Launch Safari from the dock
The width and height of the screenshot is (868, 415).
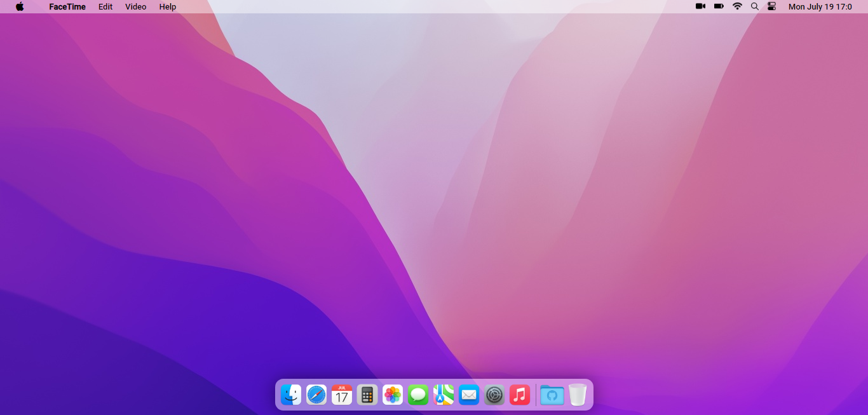(316, 395)
